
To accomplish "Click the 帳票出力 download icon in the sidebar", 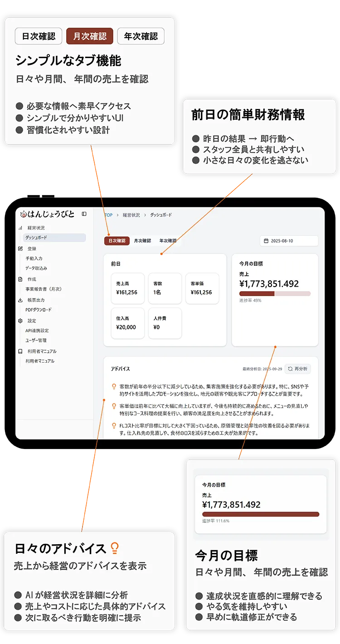I will pos(20,300).
